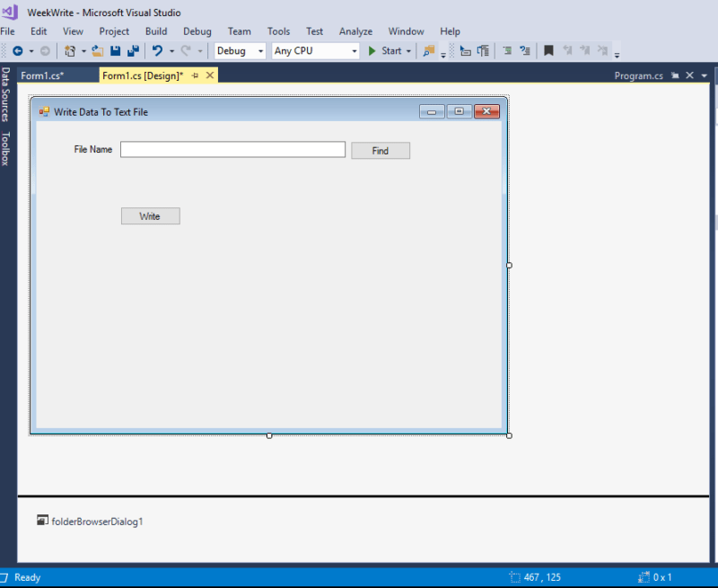
Task: Expand the Start button dropdown arrow
Action: [408, 51]
